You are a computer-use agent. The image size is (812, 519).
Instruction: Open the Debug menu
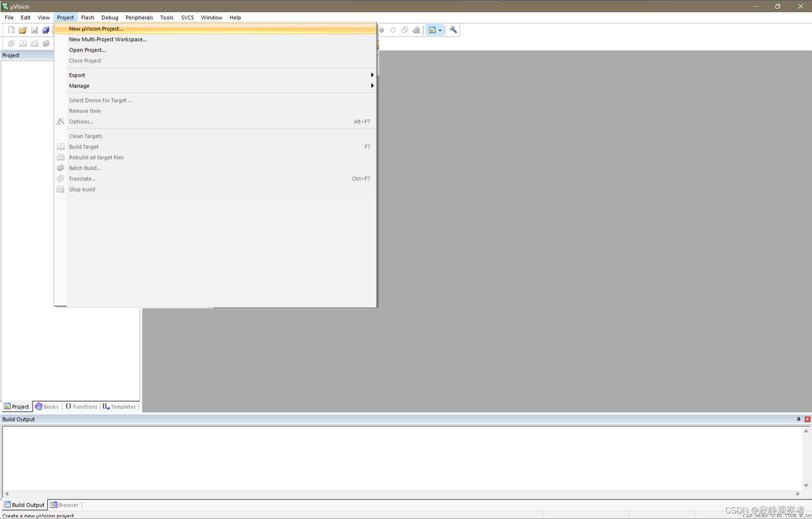pos(110,18)
